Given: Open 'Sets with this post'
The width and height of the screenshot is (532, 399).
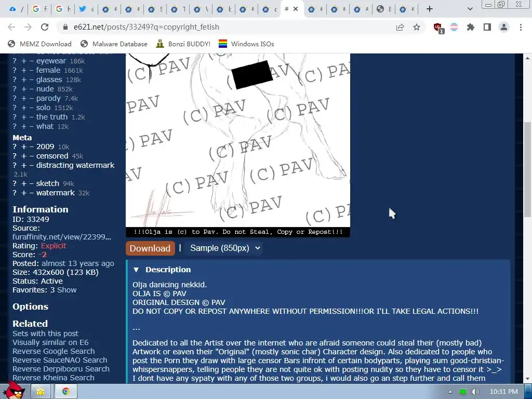Looking at the screenshot, I should coord(46,334).
